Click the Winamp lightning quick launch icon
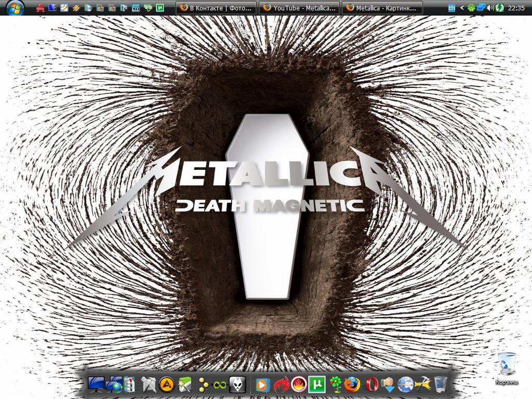This screenshot has width=532, height=399. [76, 8]
